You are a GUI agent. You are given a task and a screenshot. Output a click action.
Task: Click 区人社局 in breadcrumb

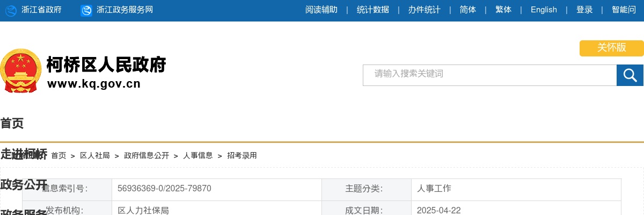pos(95,155)
